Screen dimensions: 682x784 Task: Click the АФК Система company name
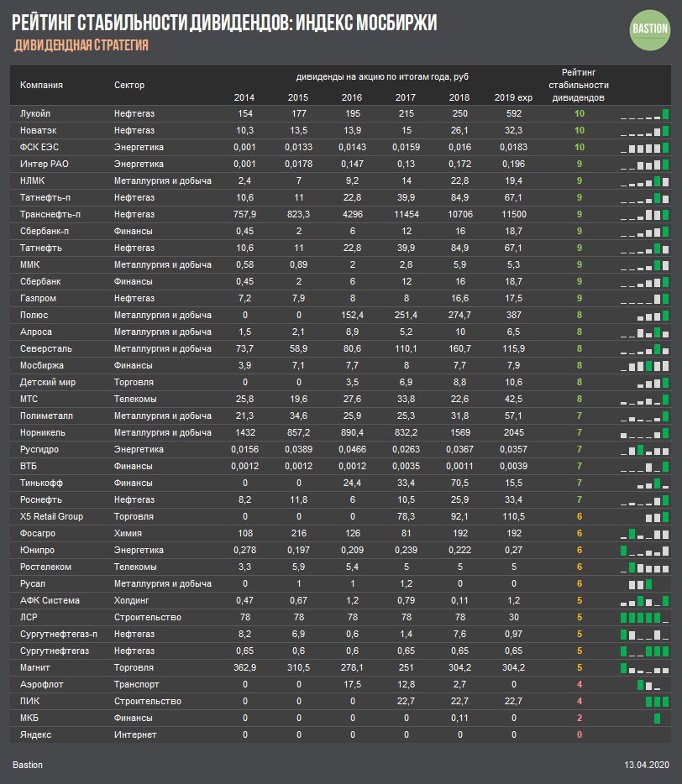point(50,600)
